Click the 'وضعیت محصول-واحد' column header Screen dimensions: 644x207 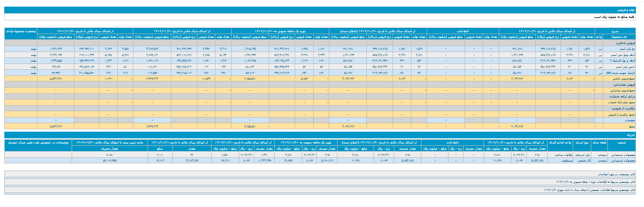point(21,30)
